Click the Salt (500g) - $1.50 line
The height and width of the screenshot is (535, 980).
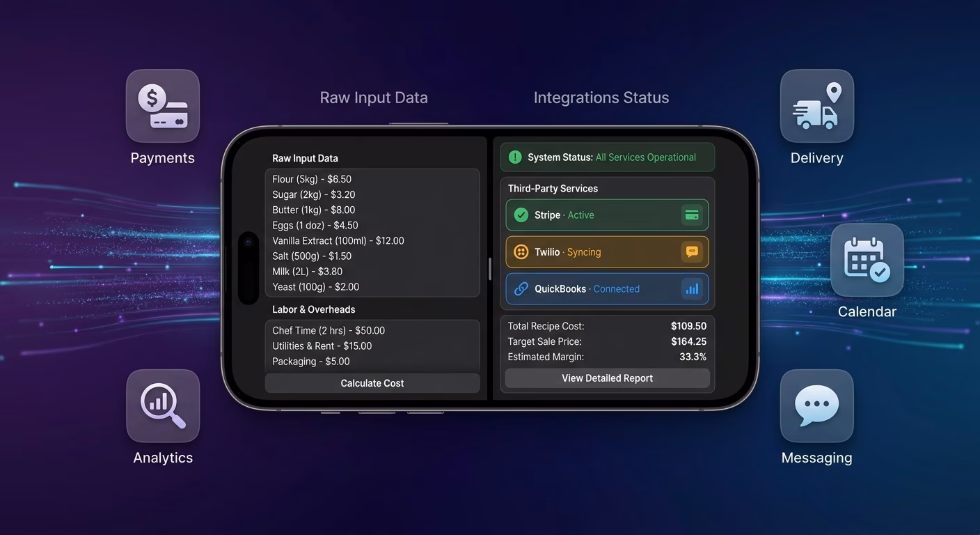click(x=312, y=256)
